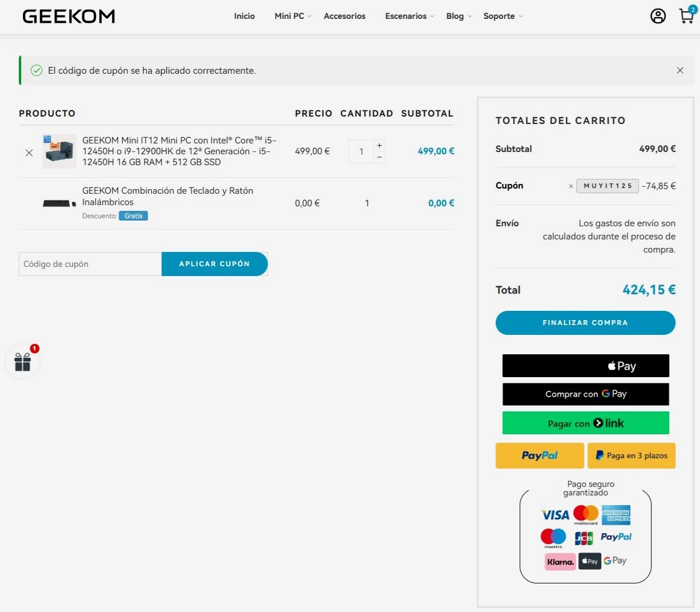This screenshot has width=700, height=612.
Task: Click the Mini IT12 subtotal 499,00 €
Action: coord(436,151)
